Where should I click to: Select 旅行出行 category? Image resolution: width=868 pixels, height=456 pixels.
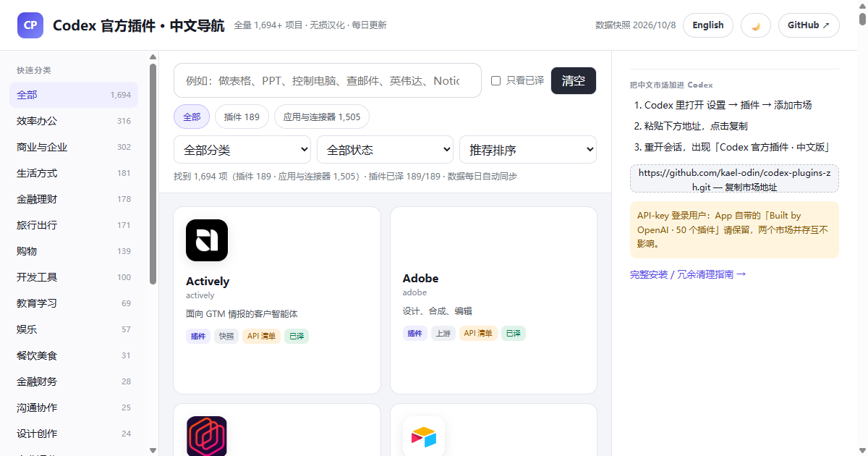click(74, 225)
